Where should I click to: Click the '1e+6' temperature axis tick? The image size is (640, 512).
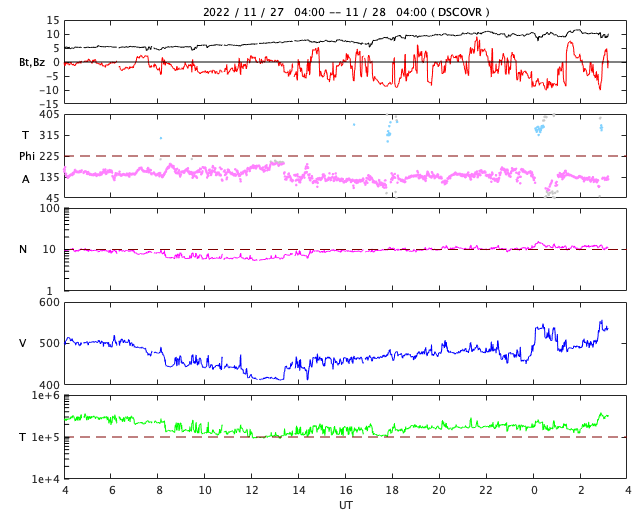pos(46,395)
